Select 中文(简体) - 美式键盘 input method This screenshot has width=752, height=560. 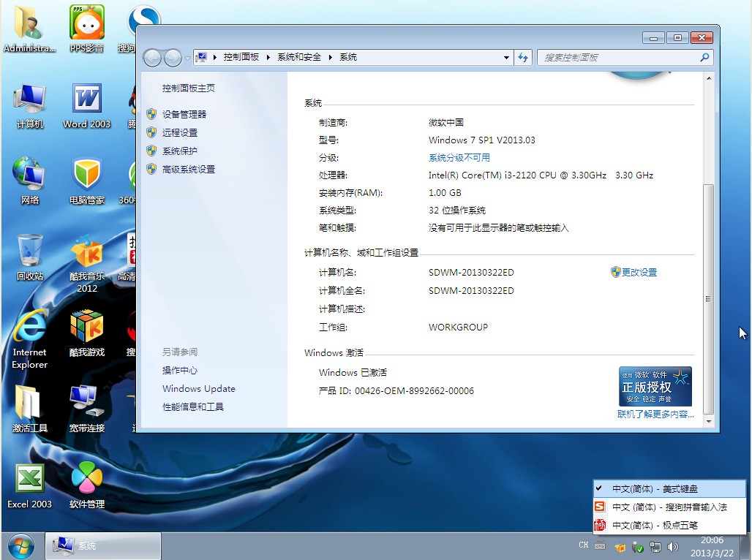[x=669, y=488]
